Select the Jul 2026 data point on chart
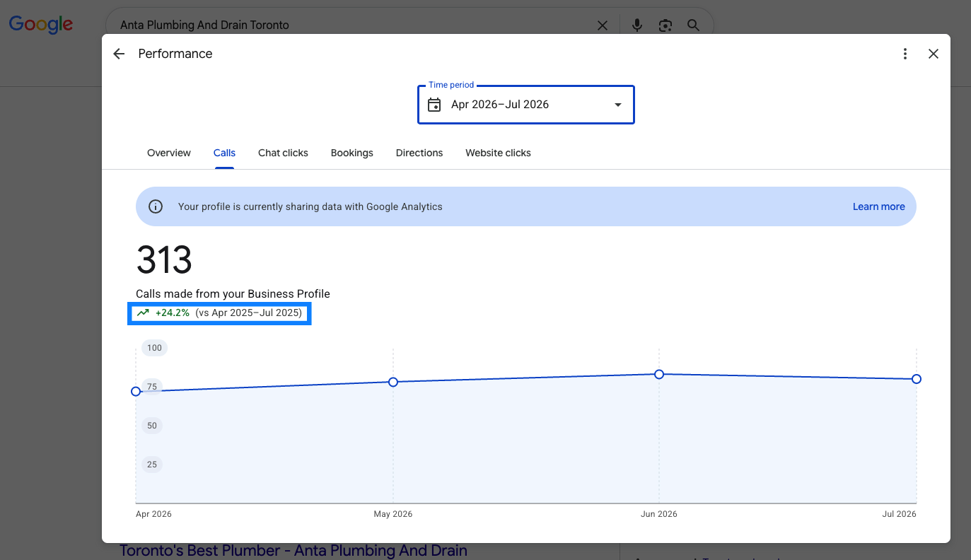Screen dimensions: 971x560 click(x=917, y=379)
